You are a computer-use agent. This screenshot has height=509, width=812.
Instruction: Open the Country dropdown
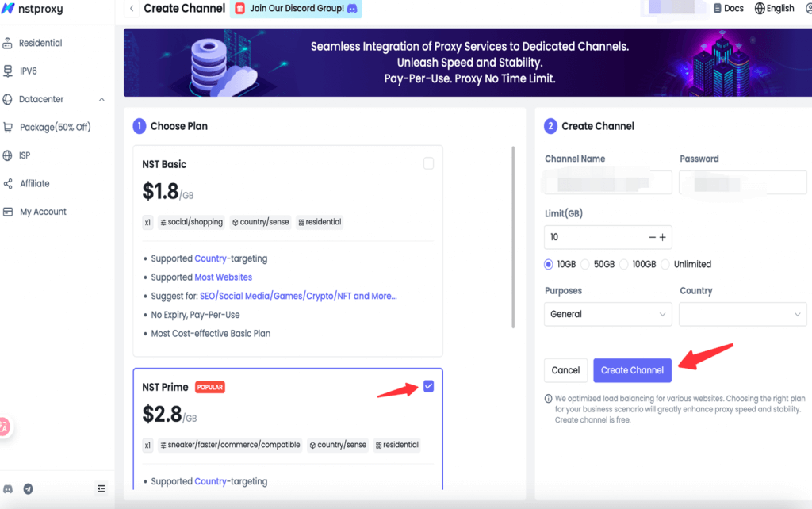click(x=742, y=314)
